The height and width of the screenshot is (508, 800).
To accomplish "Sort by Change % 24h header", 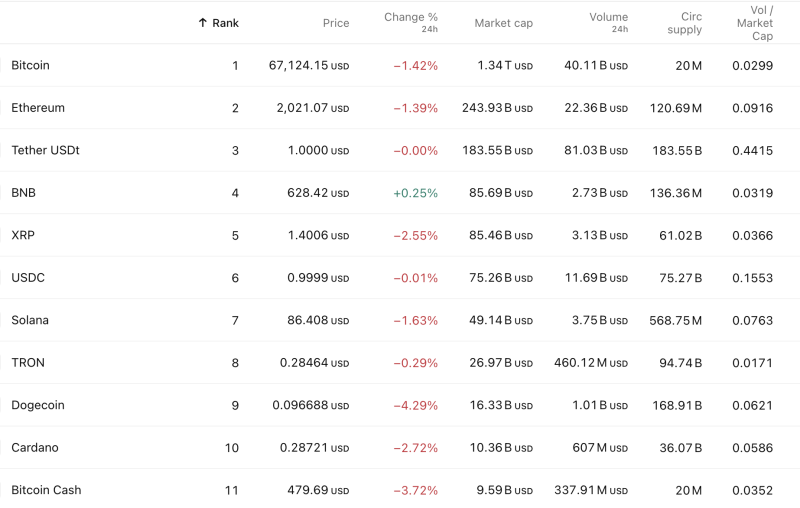I will pos(411,22).
